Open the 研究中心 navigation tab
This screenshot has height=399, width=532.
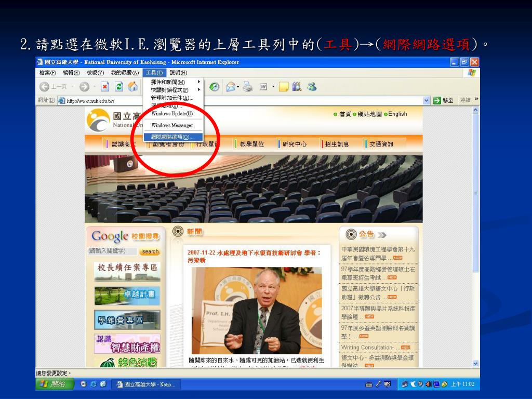coord(294,144)
